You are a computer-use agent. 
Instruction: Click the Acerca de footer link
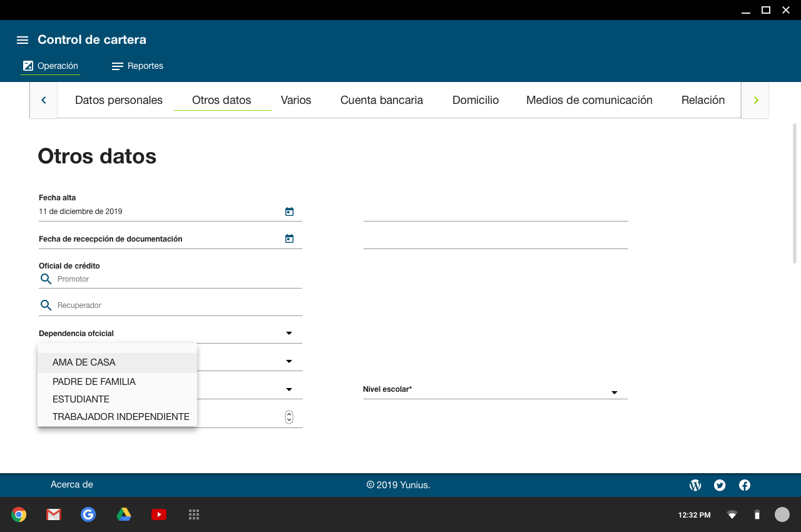72,484
